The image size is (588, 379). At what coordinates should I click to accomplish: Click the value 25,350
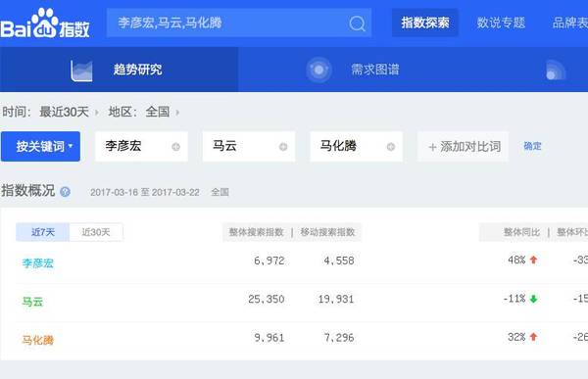point(267,299)
